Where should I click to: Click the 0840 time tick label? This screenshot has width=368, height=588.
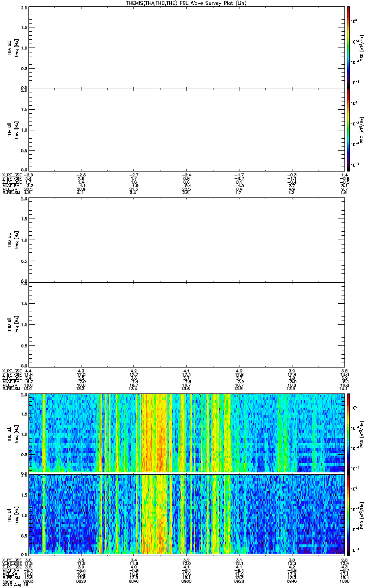coord(133,581)
